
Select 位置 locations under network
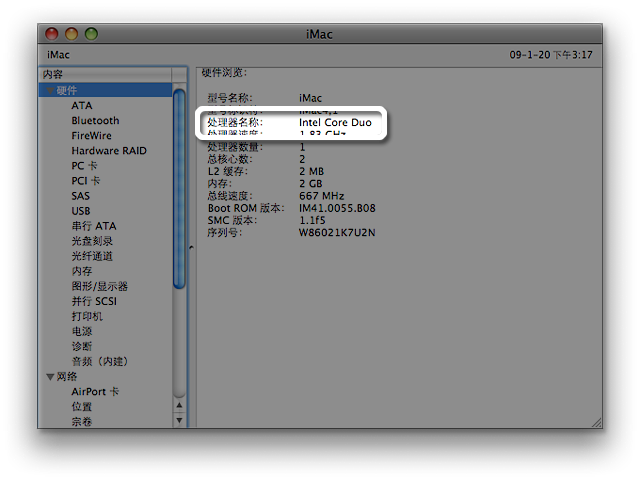pos(82,407)
